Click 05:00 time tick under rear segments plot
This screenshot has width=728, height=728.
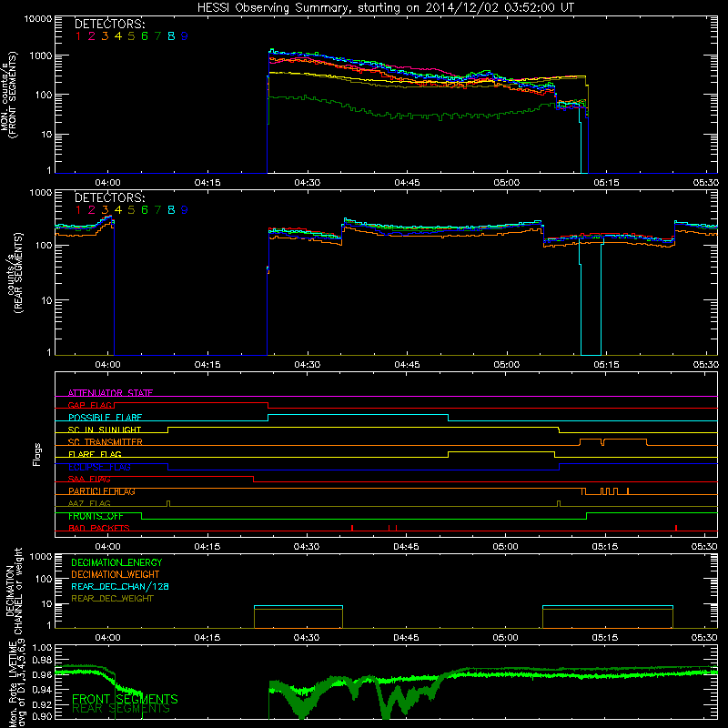click(507, 365)
